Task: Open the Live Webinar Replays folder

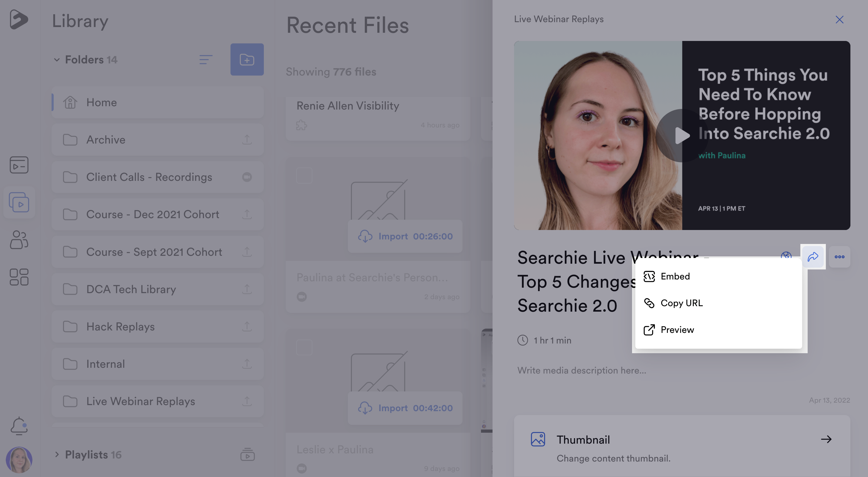Action: click(158, 401)
